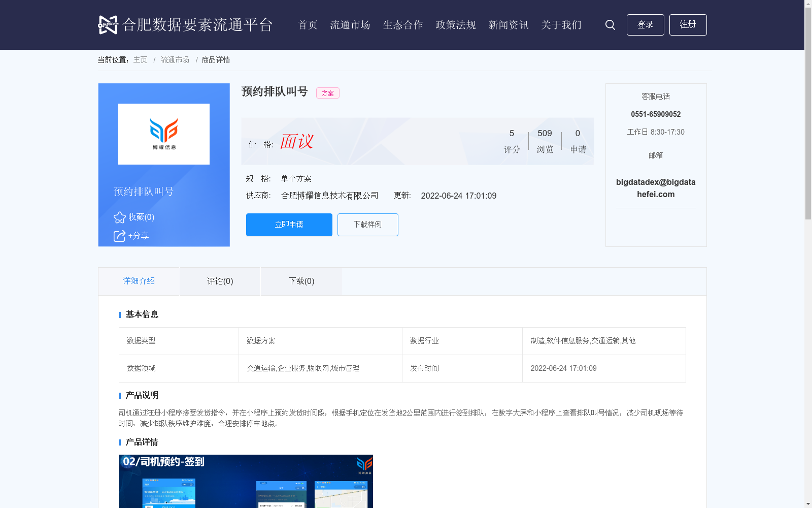The height and width of the screenshot is (508, 812).
Task: Open the search magnifier icon
Action: (x=610, y=25)
